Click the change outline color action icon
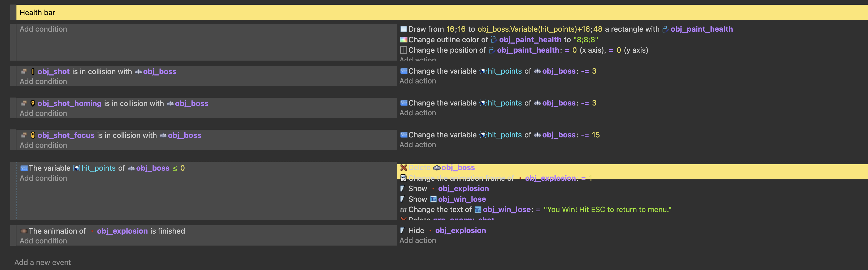 (x=403, y=40)
